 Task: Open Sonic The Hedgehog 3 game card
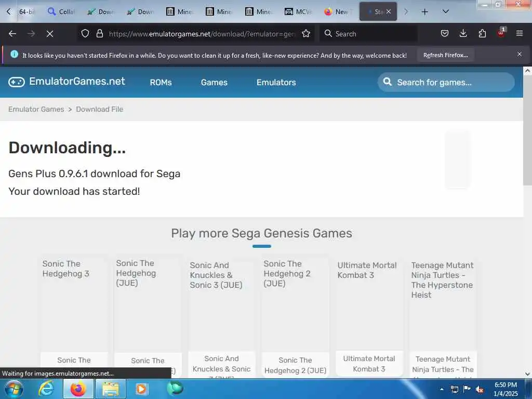(x=74, y=315)
